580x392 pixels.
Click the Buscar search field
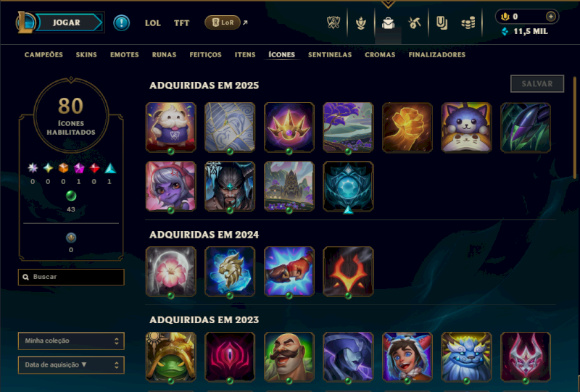[71, 277]
